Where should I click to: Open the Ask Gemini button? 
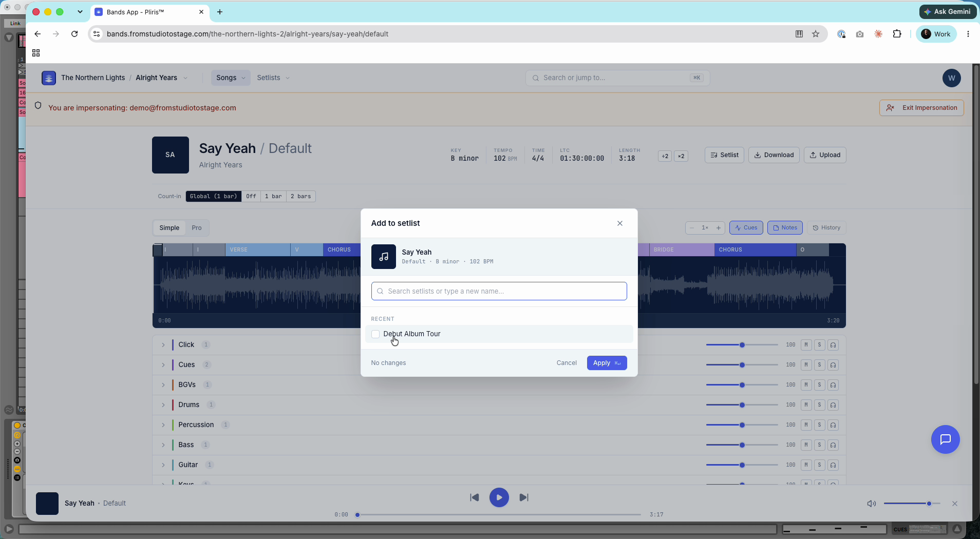point(947,11)
